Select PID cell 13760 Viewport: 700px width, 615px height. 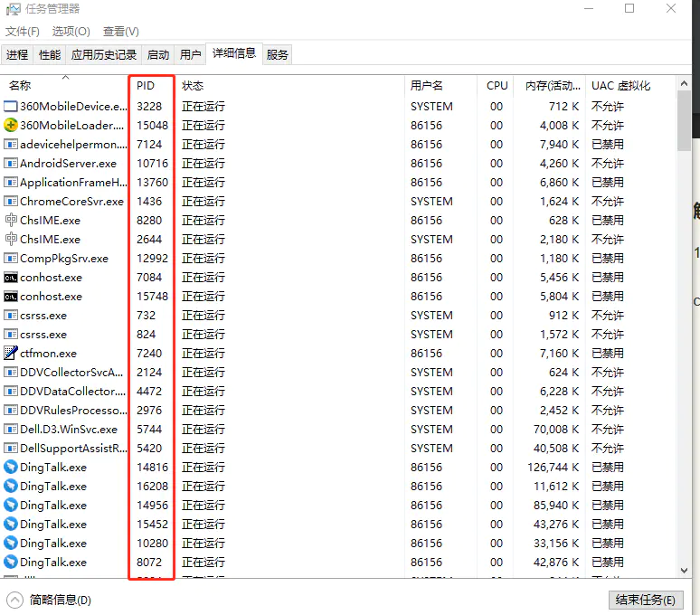pos(152,183)
